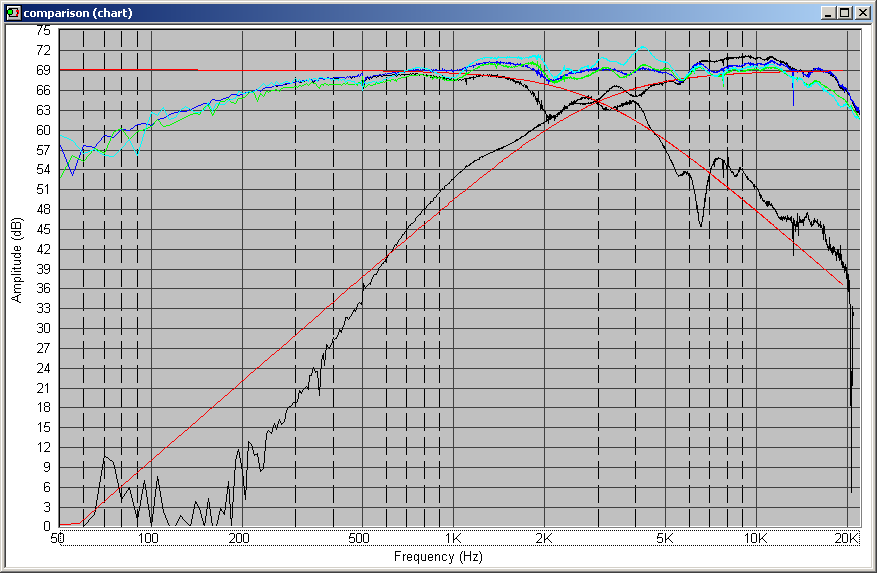Minimize the comparison chart window

point(828,13)
